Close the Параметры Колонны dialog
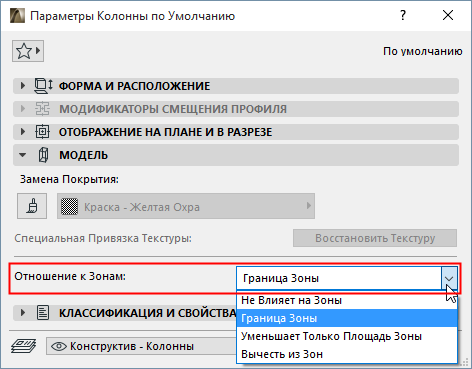This screenshot has width=472, height=369. coord(448,15)
